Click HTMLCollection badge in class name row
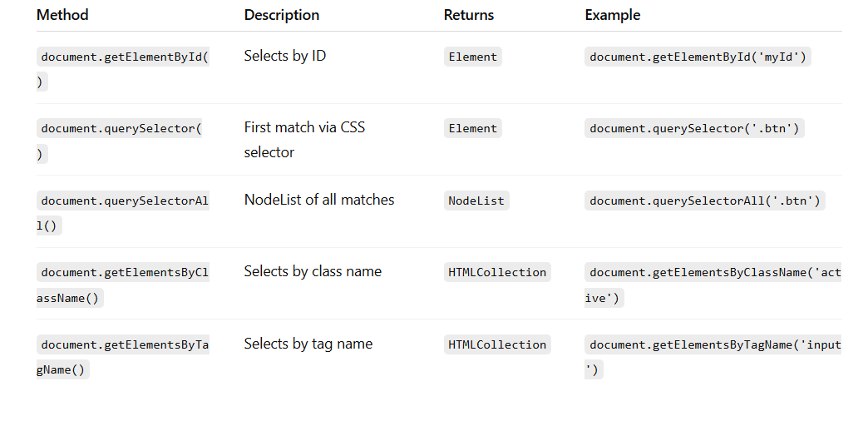This screenshot has width=868, height=421. 497,273
